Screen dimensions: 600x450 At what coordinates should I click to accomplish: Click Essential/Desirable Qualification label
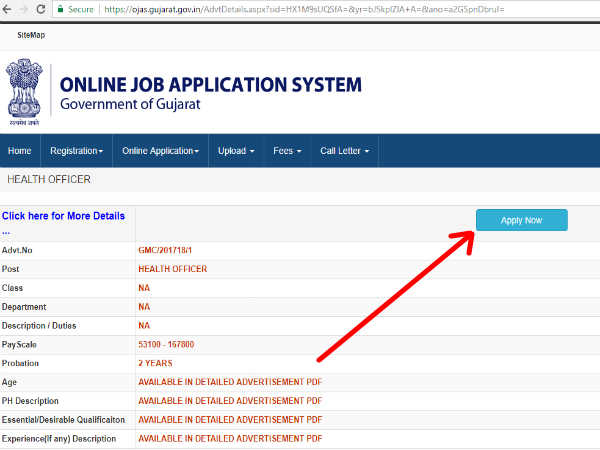[x=64, y=420]
